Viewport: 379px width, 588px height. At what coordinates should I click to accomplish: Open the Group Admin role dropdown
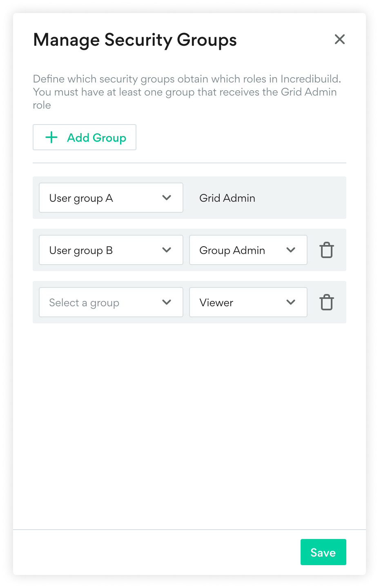click(237, 250)
